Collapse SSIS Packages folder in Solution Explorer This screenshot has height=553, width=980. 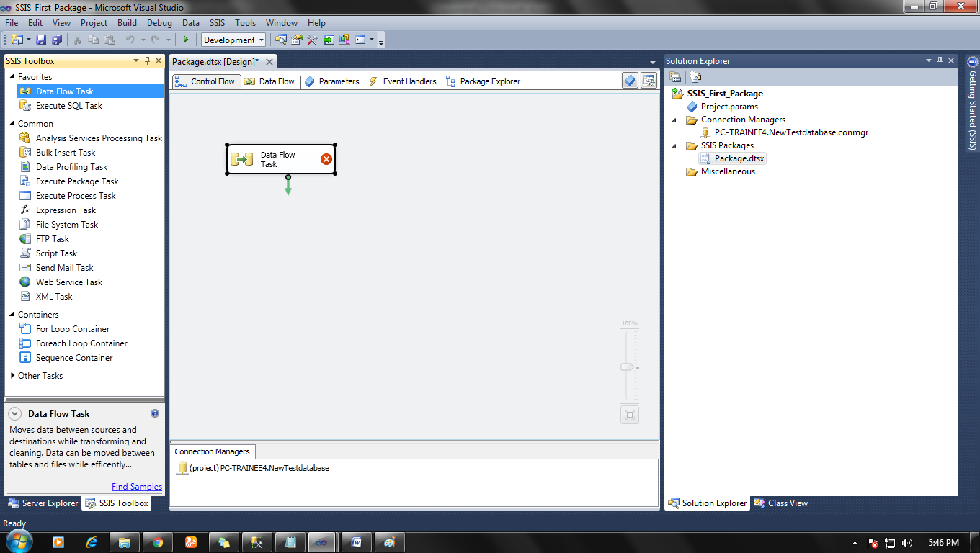pos(675,145)
